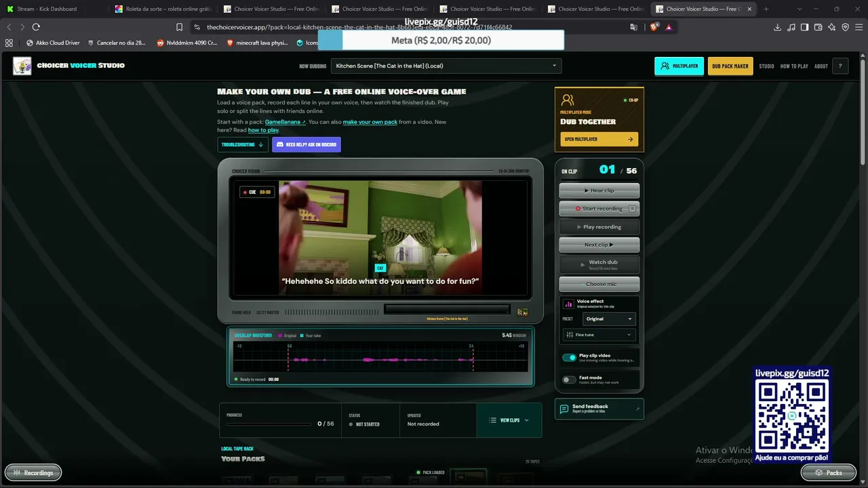Toggle the Play clip video switch
The height and width of the screenshot is (488, 868).
[569, 357]
